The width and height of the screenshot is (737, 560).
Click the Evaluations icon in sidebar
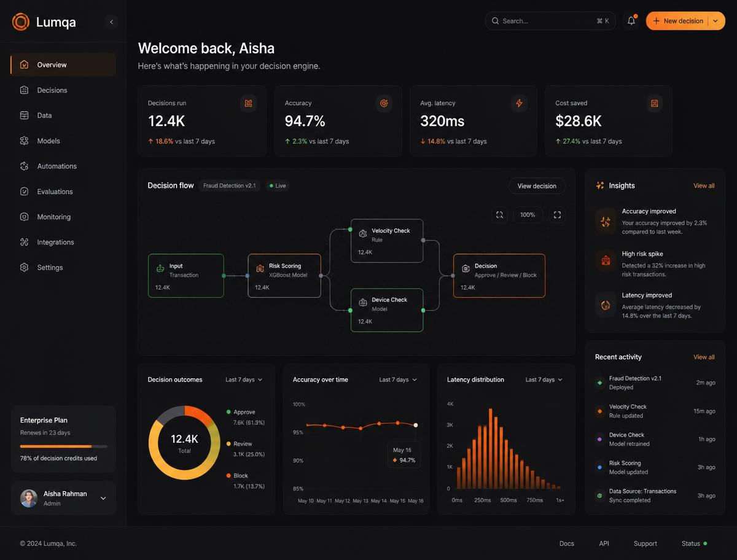pos(25,192)
